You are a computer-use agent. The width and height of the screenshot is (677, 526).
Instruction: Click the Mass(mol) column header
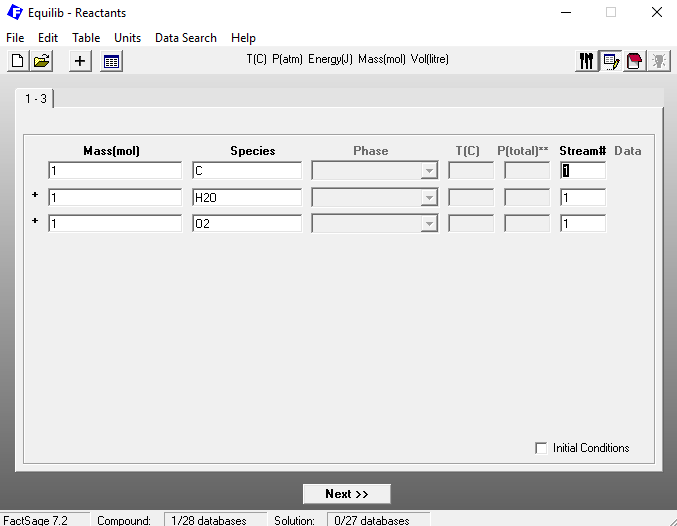tap(111, 151)
